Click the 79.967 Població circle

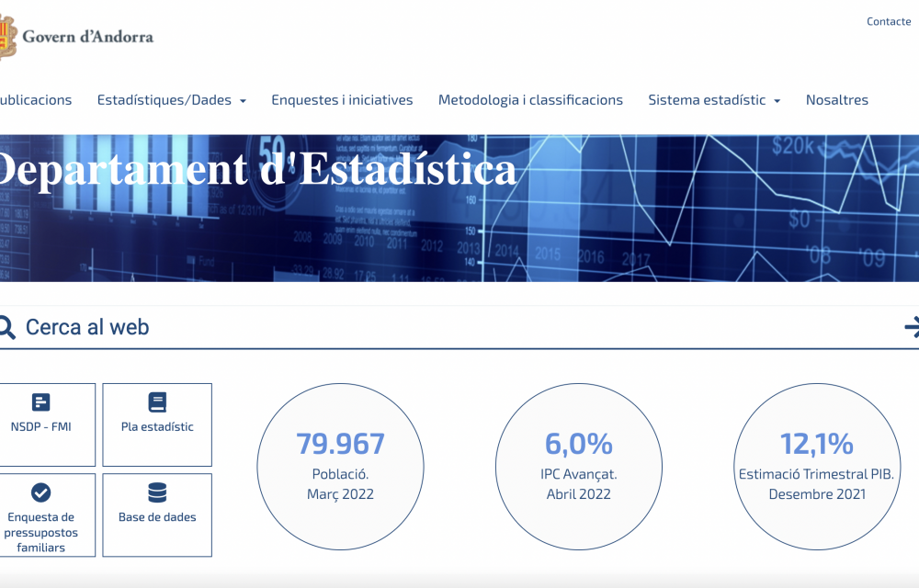pos(340,467)
